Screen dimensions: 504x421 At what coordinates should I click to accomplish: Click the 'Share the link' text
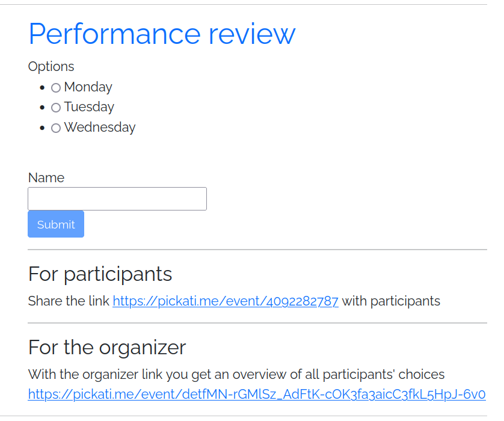click(69, 301)
